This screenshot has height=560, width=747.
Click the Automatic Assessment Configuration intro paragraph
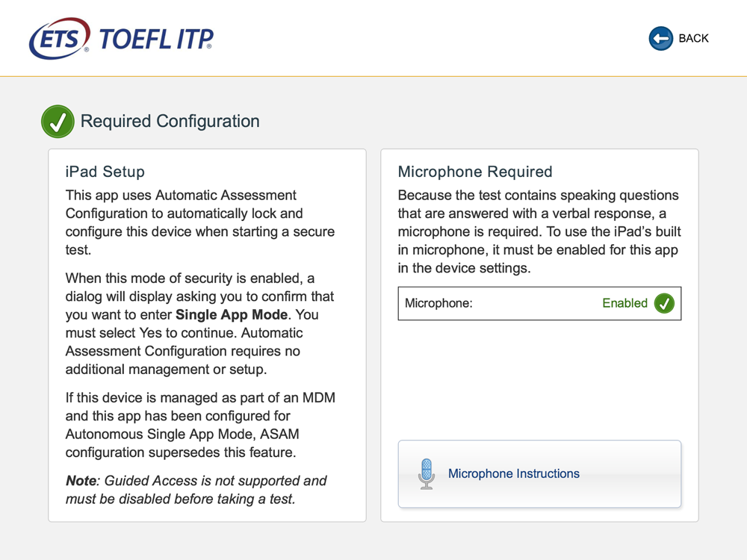click(x=200, y=223)
